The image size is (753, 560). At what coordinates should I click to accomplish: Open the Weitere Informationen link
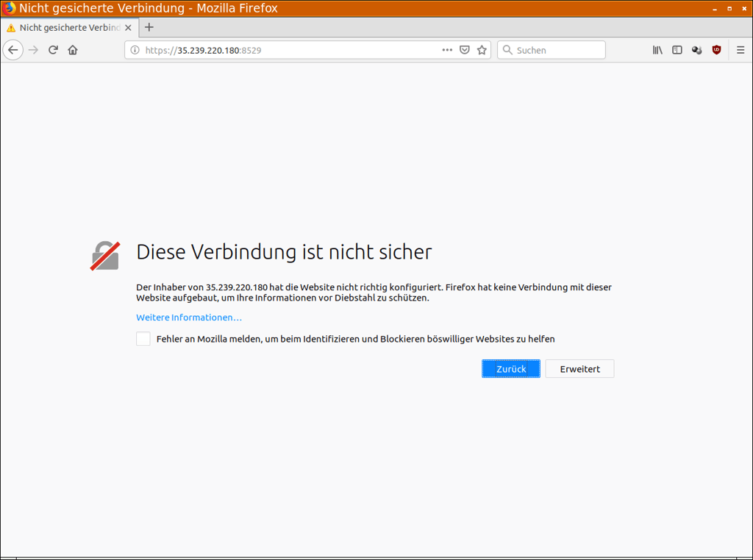(x=188, y=317)
